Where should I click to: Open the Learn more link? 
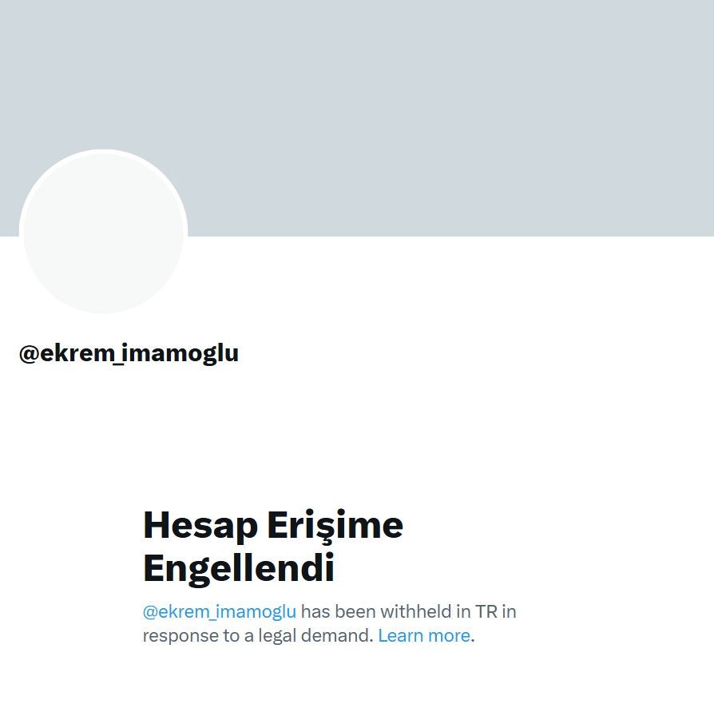point(424,635)
